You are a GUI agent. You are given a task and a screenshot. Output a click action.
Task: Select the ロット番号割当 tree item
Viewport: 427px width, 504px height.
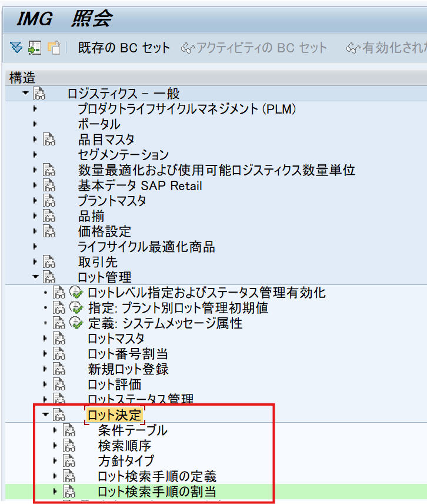click(x=128, y=354)
